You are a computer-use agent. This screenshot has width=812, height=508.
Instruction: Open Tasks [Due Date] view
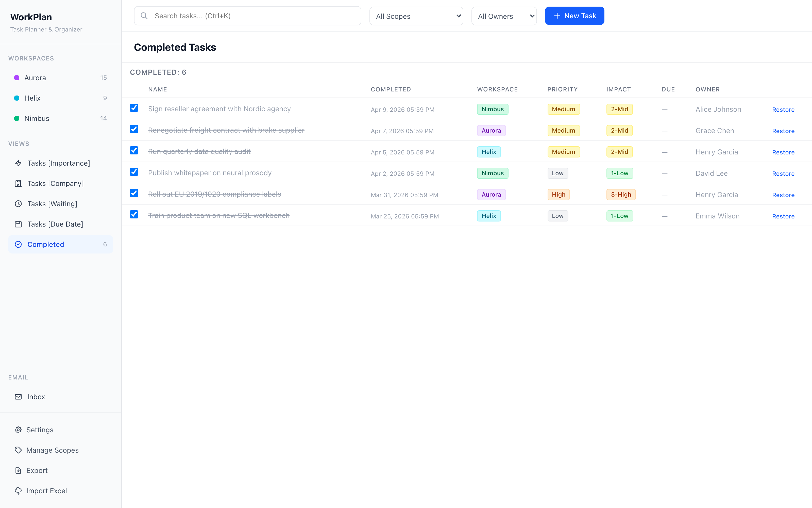pyautogui.click(x=60, y=224)
